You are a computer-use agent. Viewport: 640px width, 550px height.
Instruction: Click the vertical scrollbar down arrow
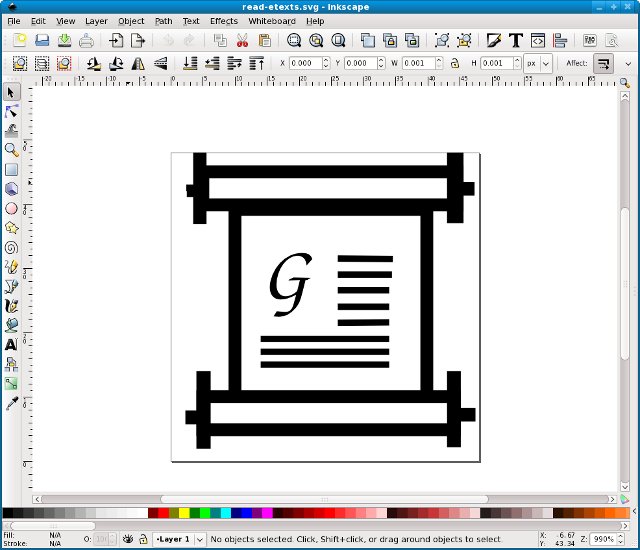point(624,486)
